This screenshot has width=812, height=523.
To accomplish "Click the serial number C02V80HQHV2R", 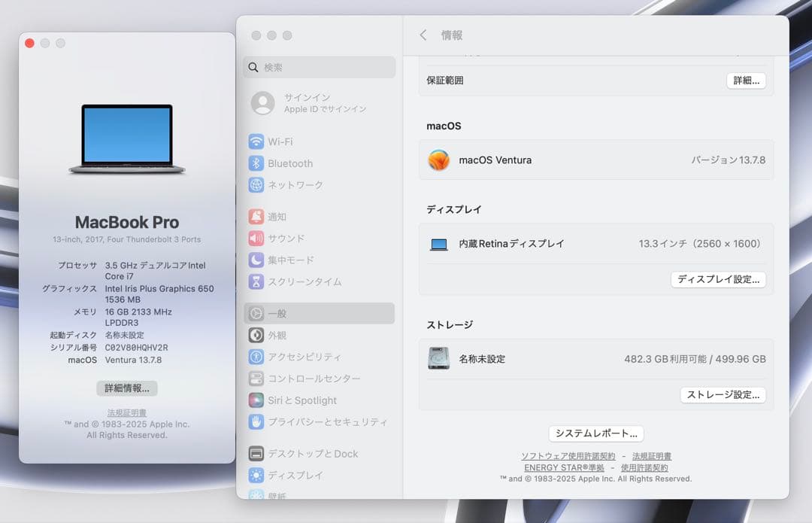I will (x=136, y=347).
